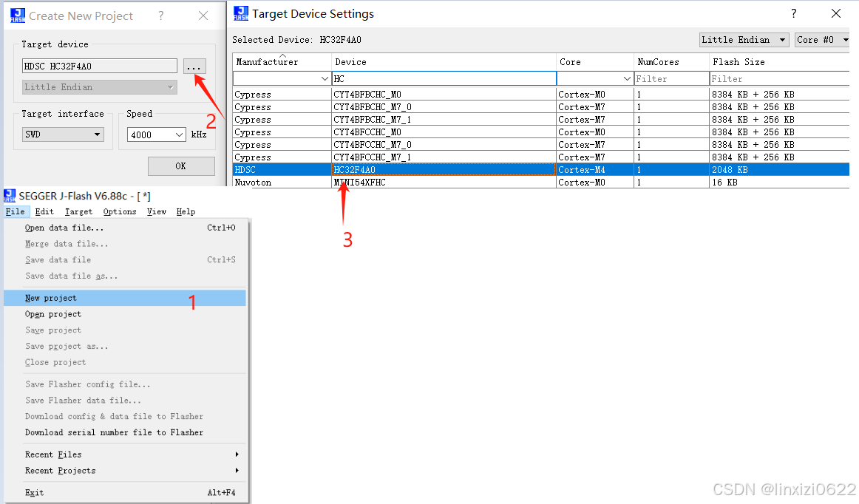This screenshot has height=504, width=859.
Task: Choose Exit from the File menu
Action: click(125, 492)
